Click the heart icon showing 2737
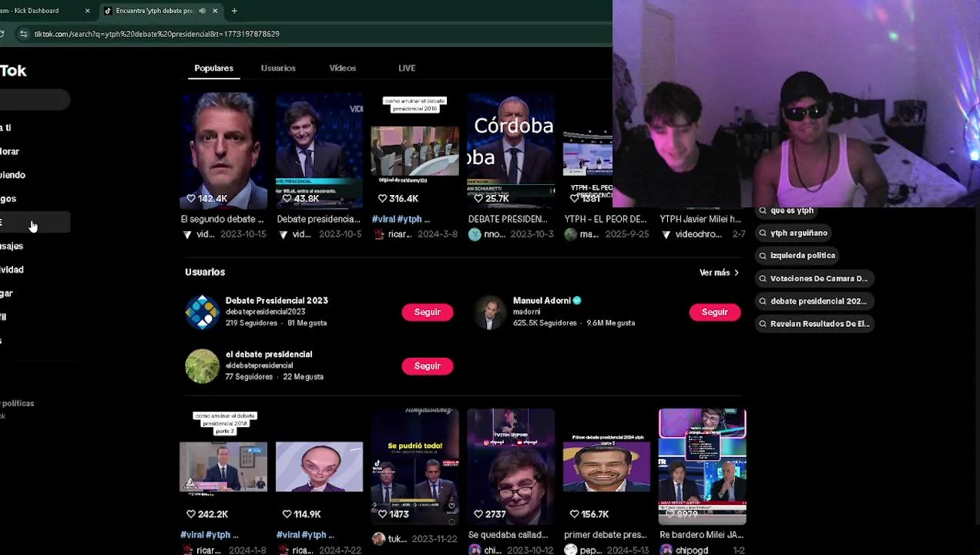Viewport: 980px width, 555px height. tap(478, 514)
